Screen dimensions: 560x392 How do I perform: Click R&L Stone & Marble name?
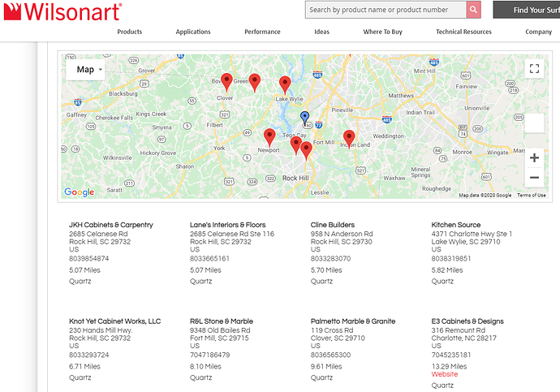coord(222,321)
